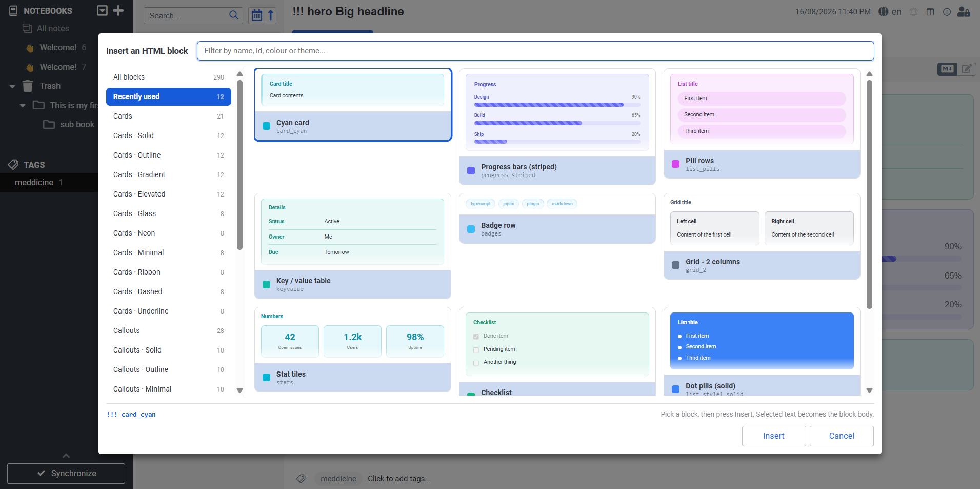Click the Trash bin icon
980x489 pixels.
click(x=28, y=86)
